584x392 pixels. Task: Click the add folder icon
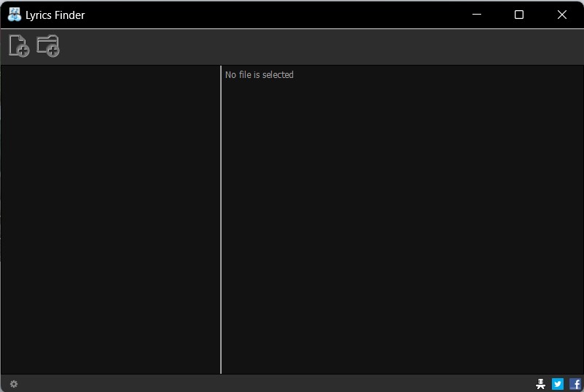click(x=48, y=46)
